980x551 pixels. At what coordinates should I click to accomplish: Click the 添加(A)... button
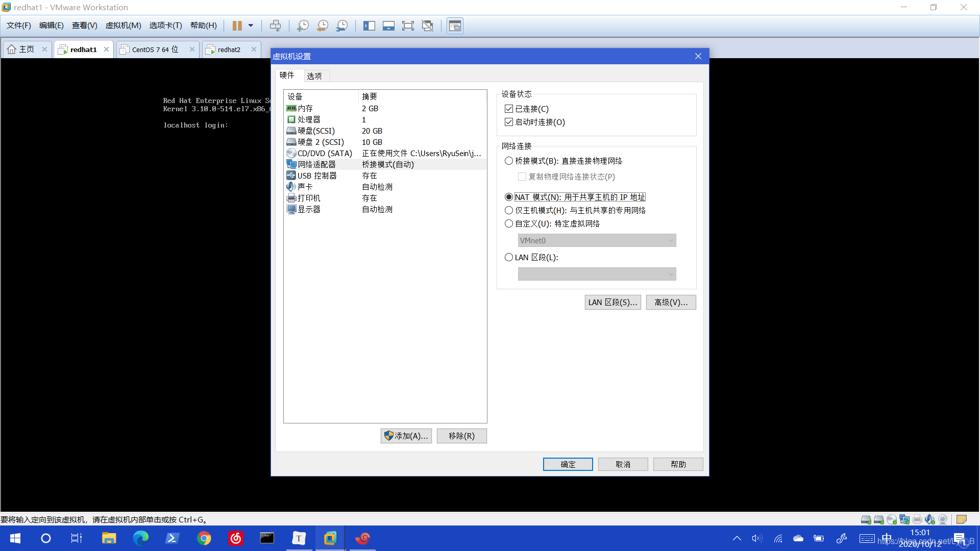pyautogui.click(x=406, y=436)
